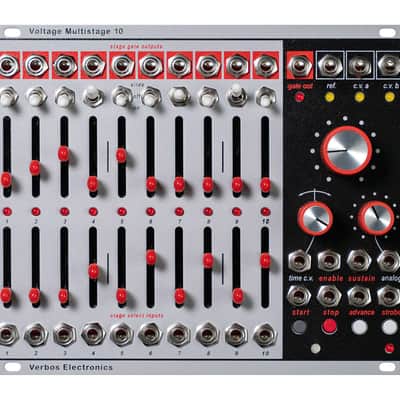The height and width of the screenshot is (400, 400).
Task: Click the stop input jack
Action: pos(329,296)
